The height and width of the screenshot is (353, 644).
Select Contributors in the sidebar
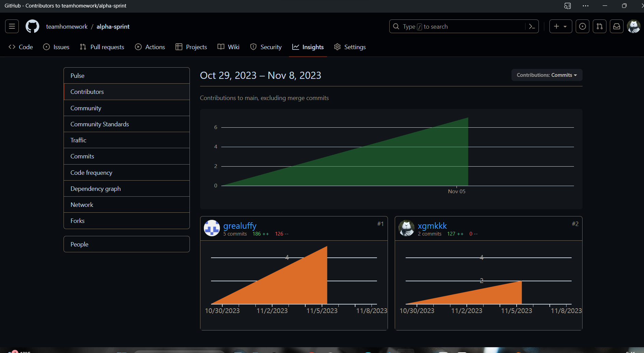(x=127, y=92)
